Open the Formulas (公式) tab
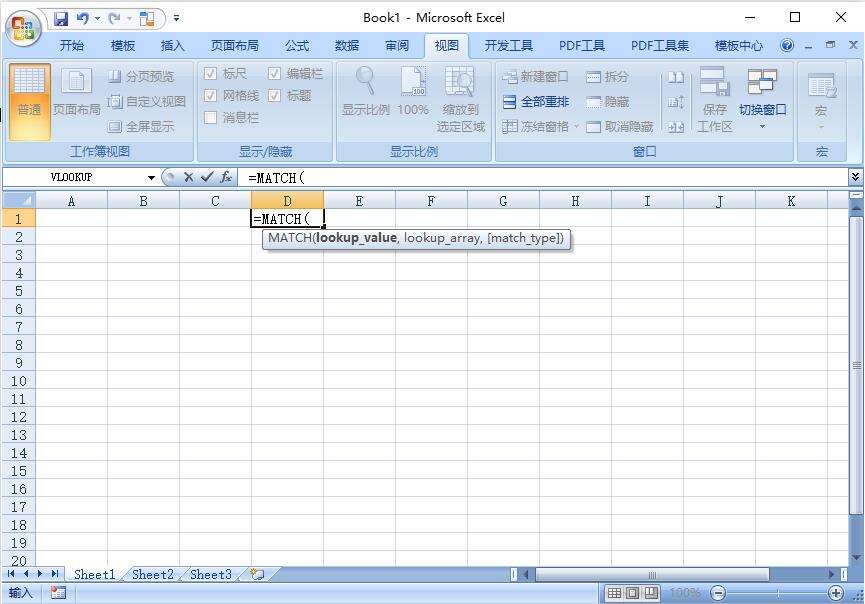Image resolution: width=865 pixels, height=604 pixels. point(297,46)
